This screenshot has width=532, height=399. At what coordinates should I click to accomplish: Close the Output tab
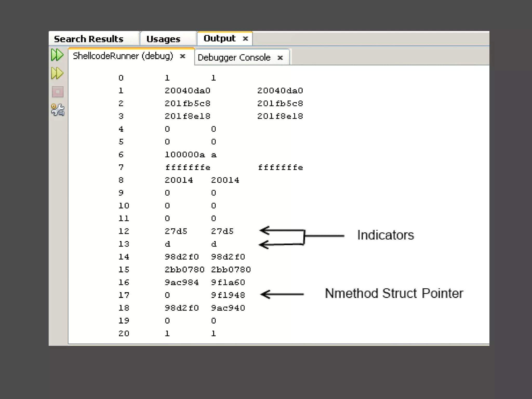[245, 39]
